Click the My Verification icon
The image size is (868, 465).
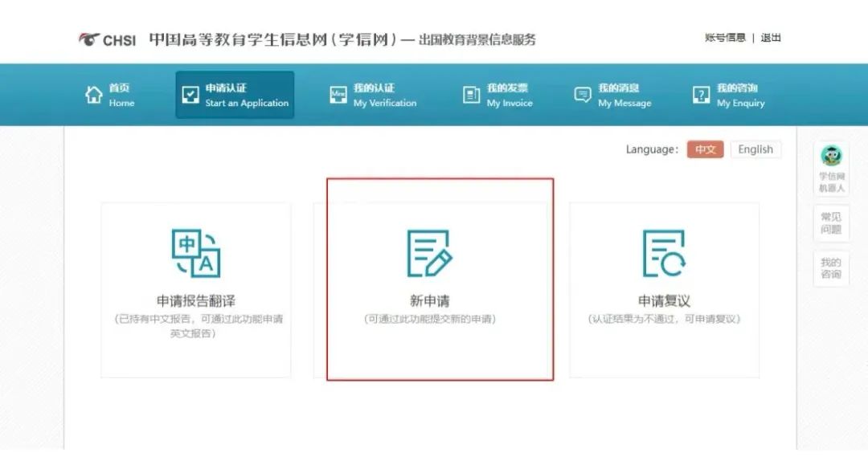338,95
